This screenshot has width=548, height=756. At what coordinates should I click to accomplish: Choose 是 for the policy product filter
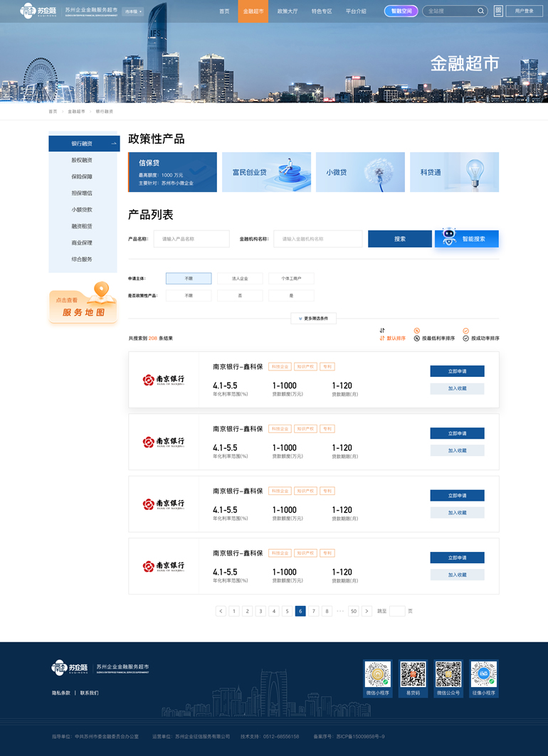[291, 296]
